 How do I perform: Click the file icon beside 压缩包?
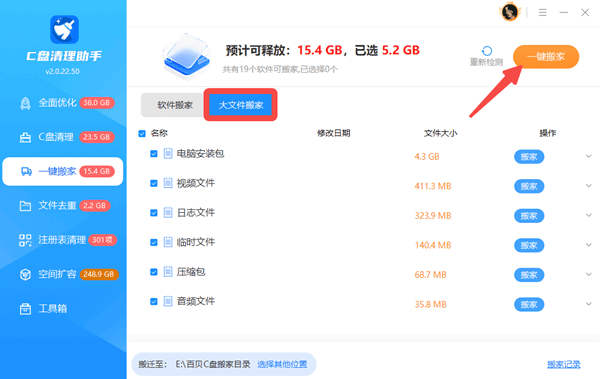pos(168,272)
